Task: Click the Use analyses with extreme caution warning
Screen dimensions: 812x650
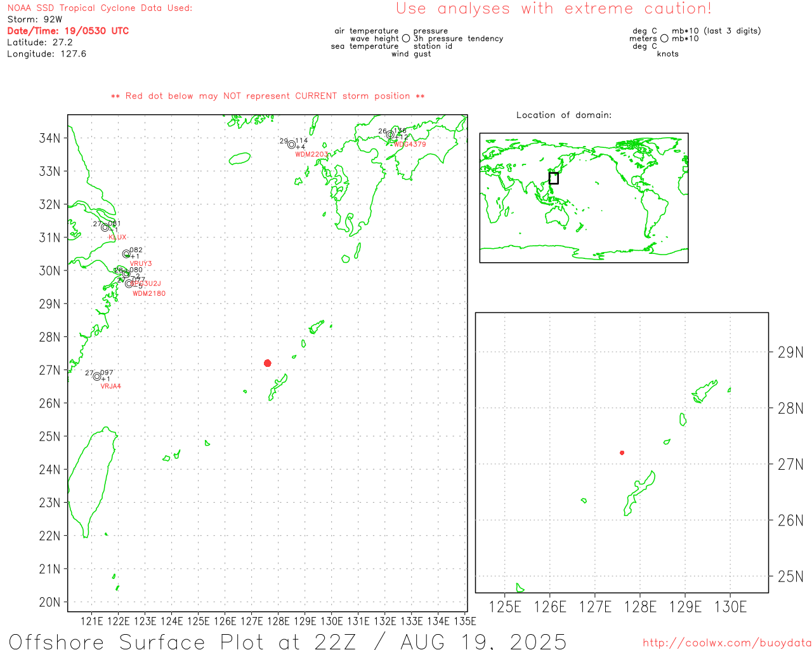Action: [x=554, y=9]
